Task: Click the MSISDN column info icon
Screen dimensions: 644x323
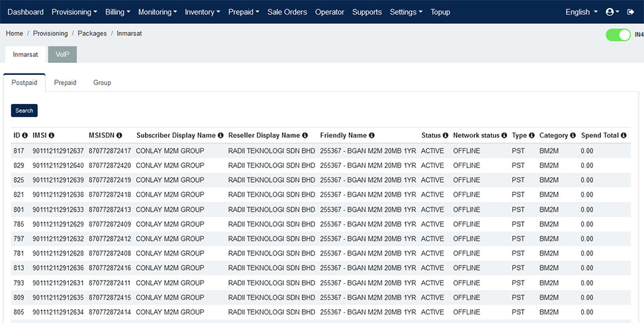Action: [x=119, y=136]
